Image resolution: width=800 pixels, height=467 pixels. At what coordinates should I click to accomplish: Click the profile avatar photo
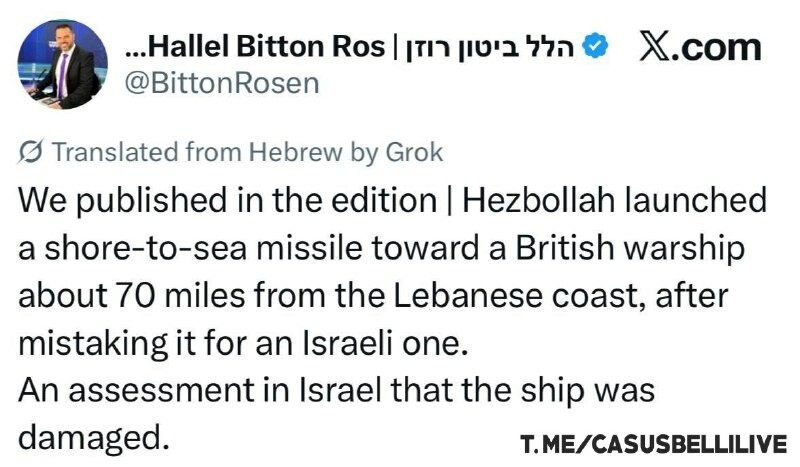click(x=62, y=64)
